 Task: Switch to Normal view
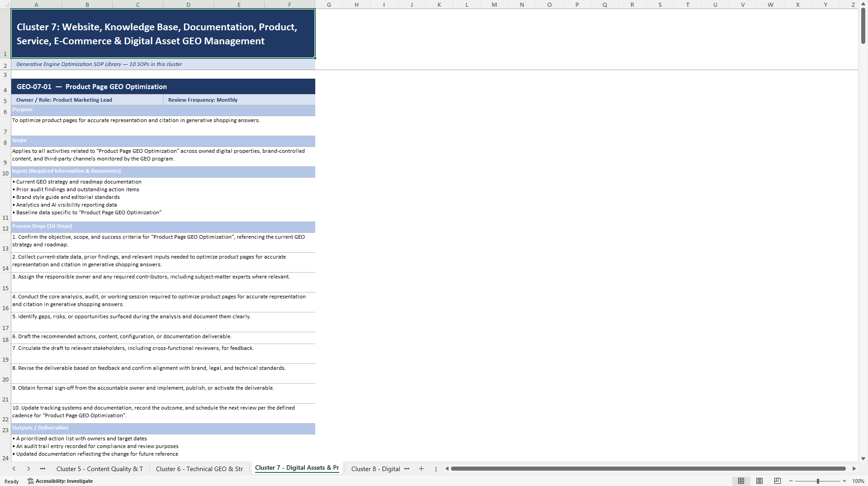[x=741, y=481]
